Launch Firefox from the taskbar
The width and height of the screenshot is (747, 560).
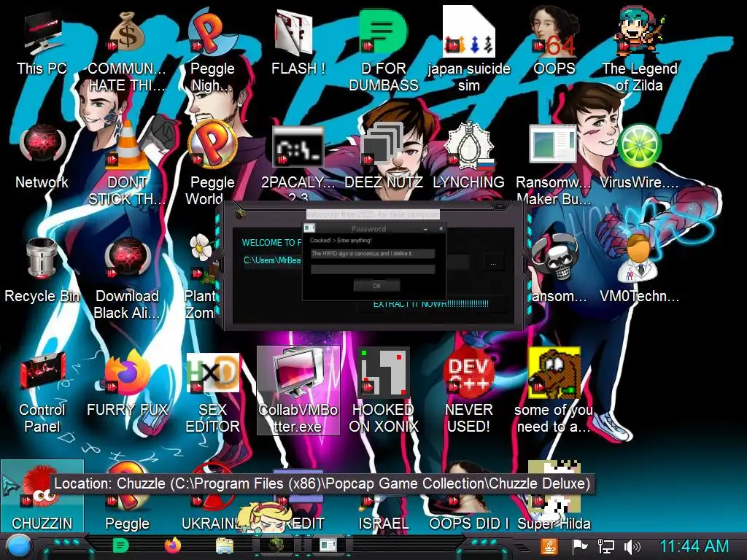click(173, 545)
